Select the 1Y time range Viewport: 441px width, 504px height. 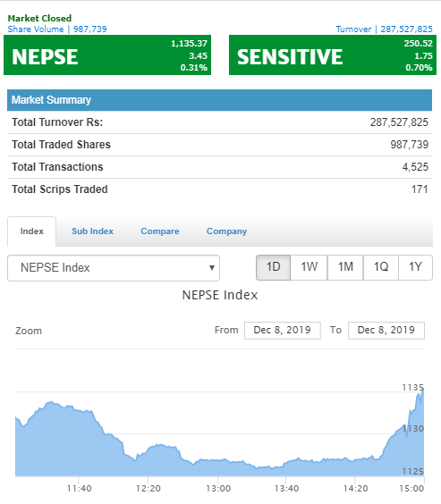coord(415,267)
